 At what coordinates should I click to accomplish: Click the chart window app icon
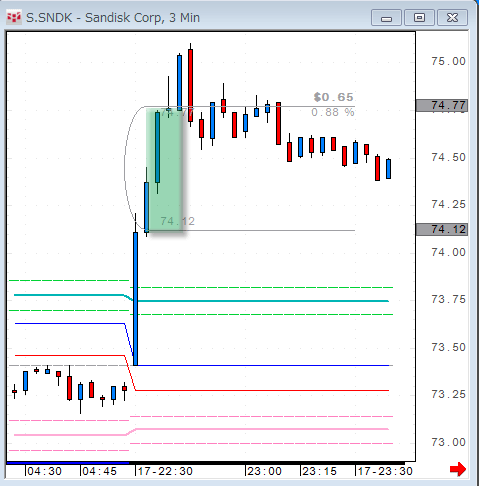click(14, 17)
